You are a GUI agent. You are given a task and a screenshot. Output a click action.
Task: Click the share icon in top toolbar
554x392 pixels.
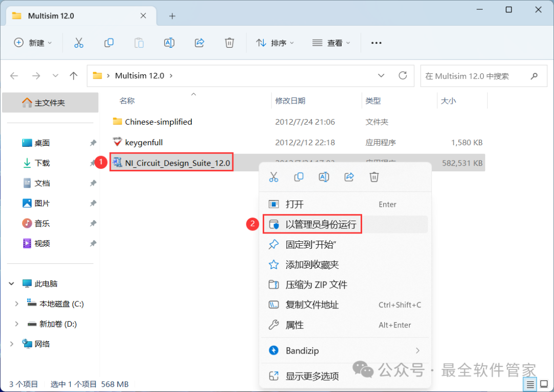(200, 43)
